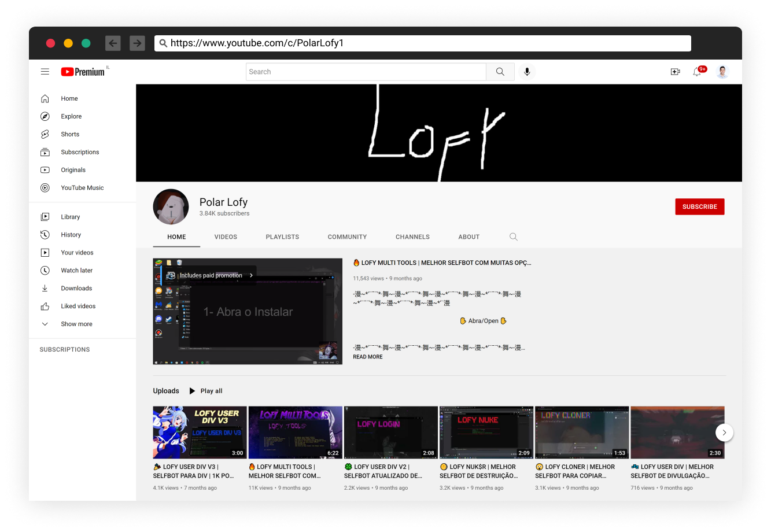Viewport: 771px width, 532px height.
Task: Open the Uploads section link
Action: (166, 391)
